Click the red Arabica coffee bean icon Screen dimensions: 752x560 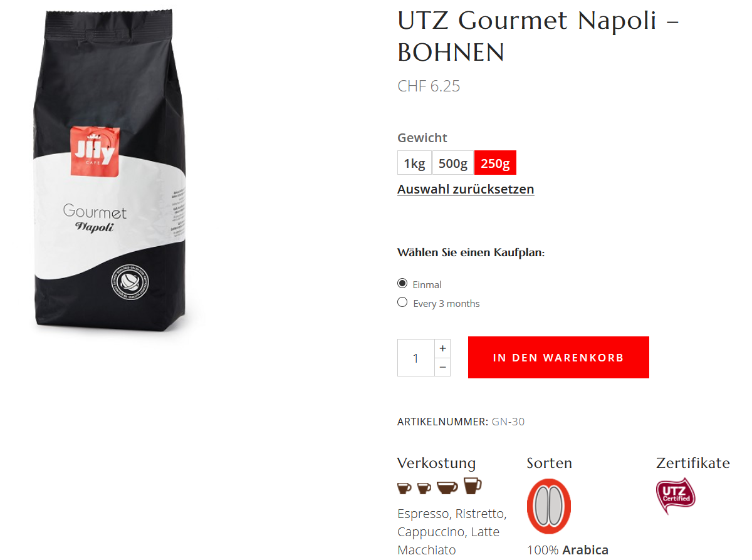(549, 506)
